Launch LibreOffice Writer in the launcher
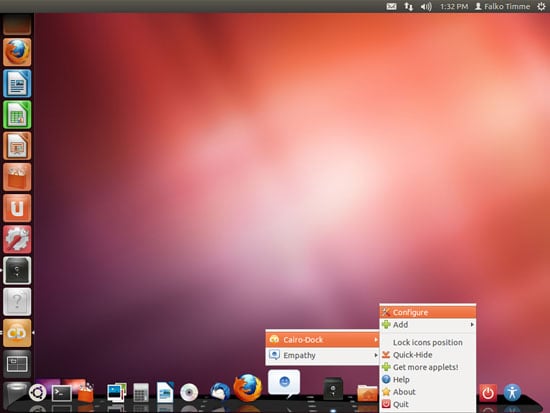 point(17,83)
